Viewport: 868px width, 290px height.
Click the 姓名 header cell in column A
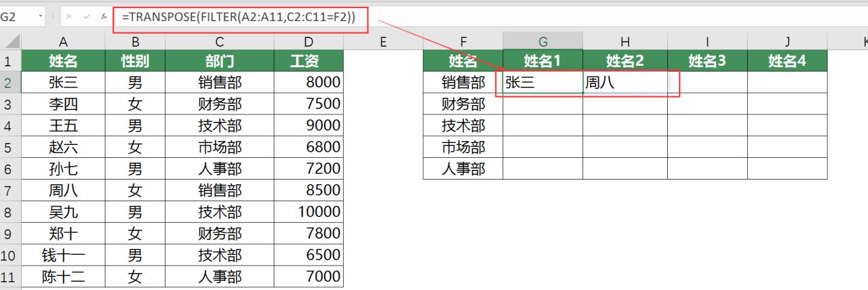(63, 61)
